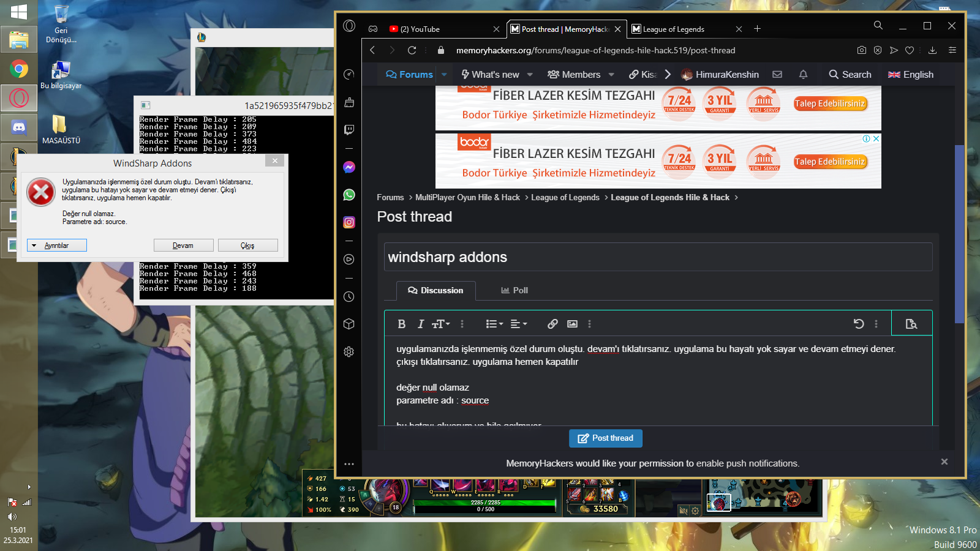Apply italic formatting in the editor
Screen dimensions: 980x551
tap(421, 324)
